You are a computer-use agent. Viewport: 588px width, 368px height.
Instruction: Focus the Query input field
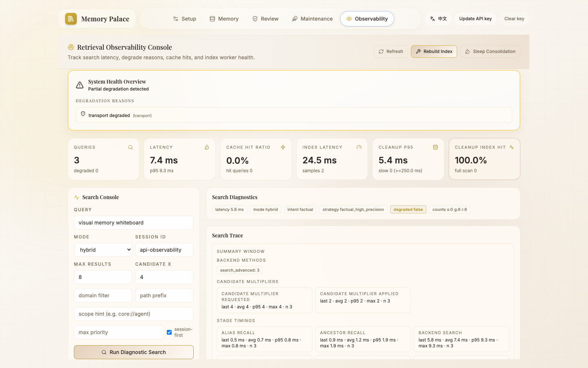(x=134, y=223)
